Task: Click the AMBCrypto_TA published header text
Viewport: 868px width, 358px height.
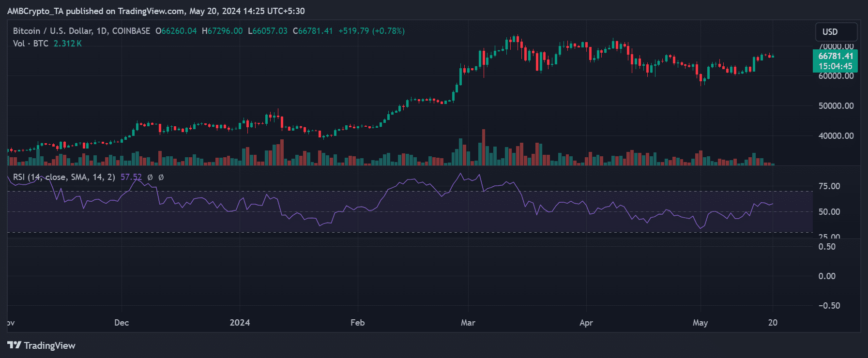Action: click(156, 11)
